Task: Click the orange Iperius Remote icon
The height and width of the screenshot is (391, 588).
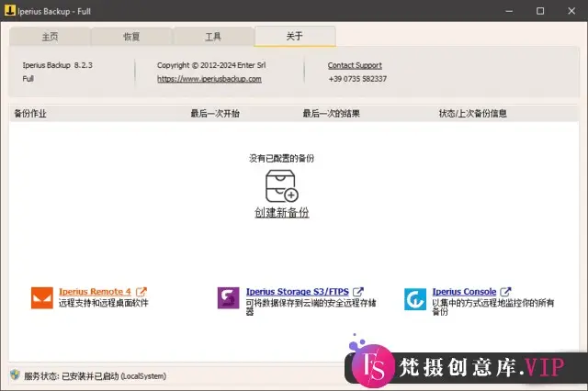Action: tap(42, 298)
